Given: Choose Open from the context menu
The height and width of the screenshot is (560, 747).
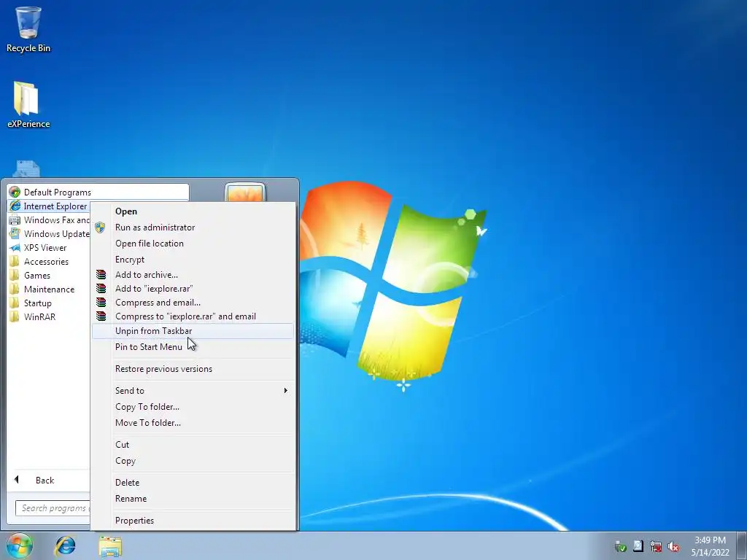Looking at the screenshot, I should click(x=193, y=211).
